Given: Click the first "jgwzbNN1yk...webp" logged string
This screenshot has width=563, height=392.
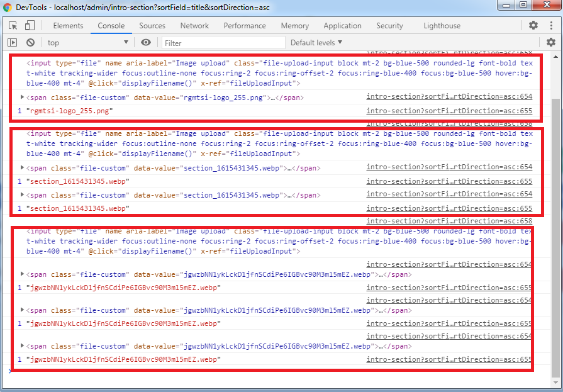Looking at the screenshot, I should point(123,288).
